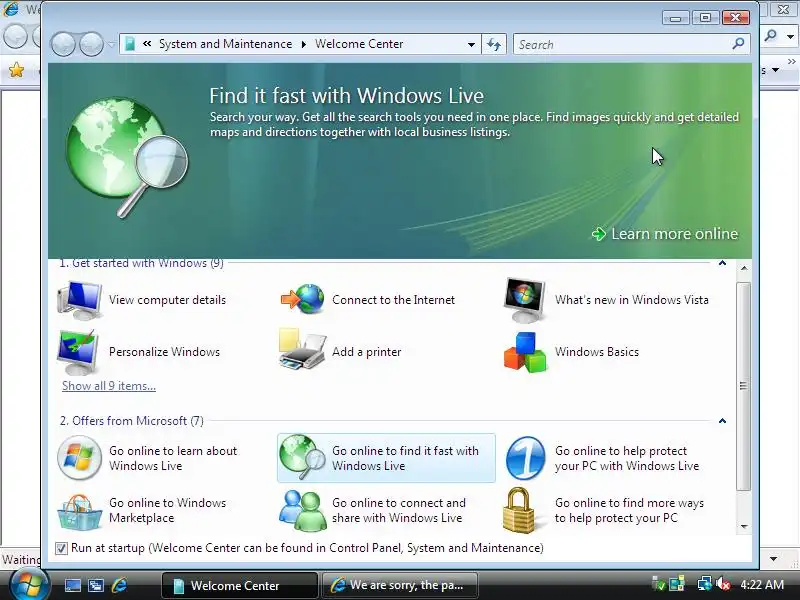Open Windows Marketplace basket icon

(x=79, y=512)
